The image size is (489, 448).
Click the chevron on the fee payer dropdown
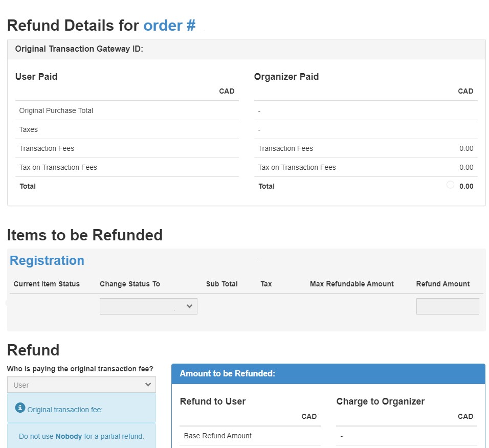click(148, 384)
